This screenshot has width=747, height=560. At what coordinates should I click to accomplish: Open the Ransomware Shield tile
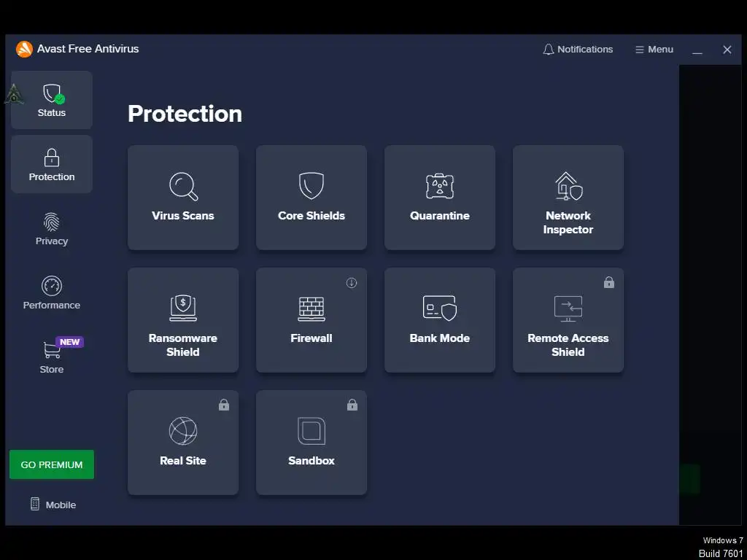(x=183, y=320)
